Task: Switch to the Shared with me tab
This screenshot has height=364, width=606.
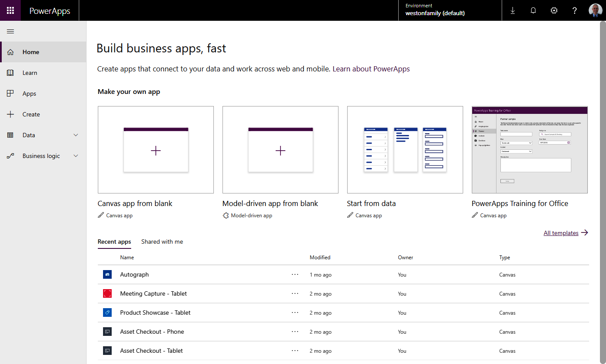Action: [162, 242]
